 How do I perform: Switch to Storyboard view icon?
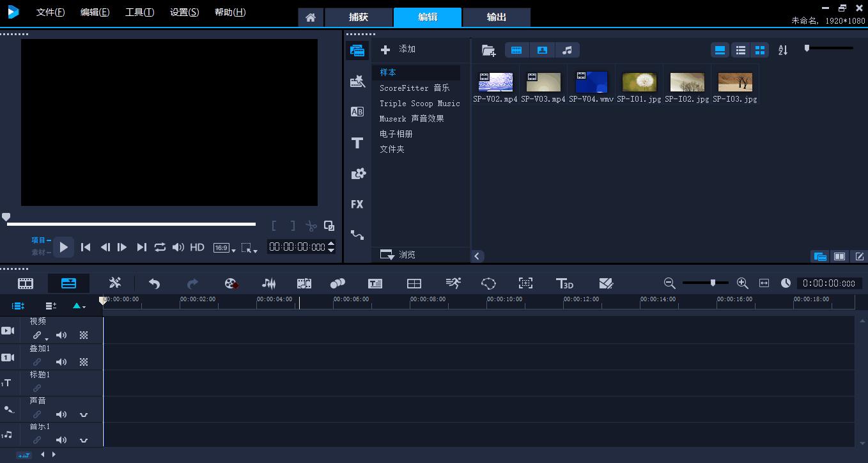tap(26, 283)
